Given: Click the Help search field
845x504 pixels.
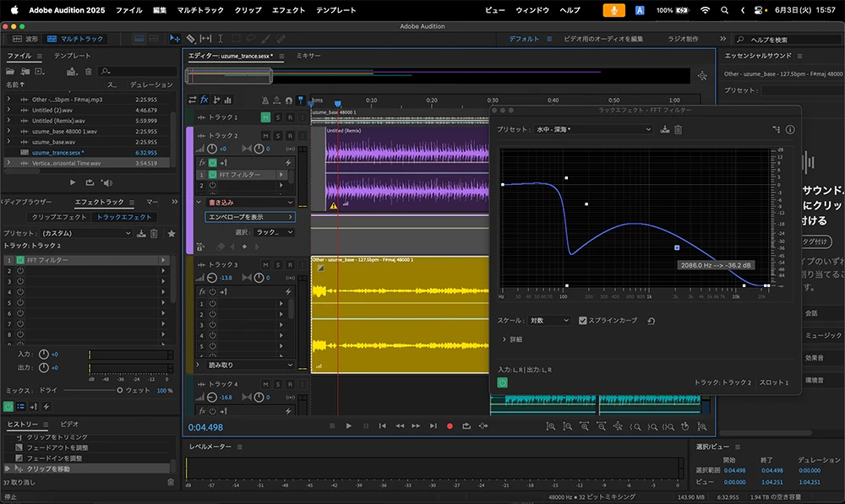Looking at the screenshot, I should pyautogui.click(x=789, y=40).
